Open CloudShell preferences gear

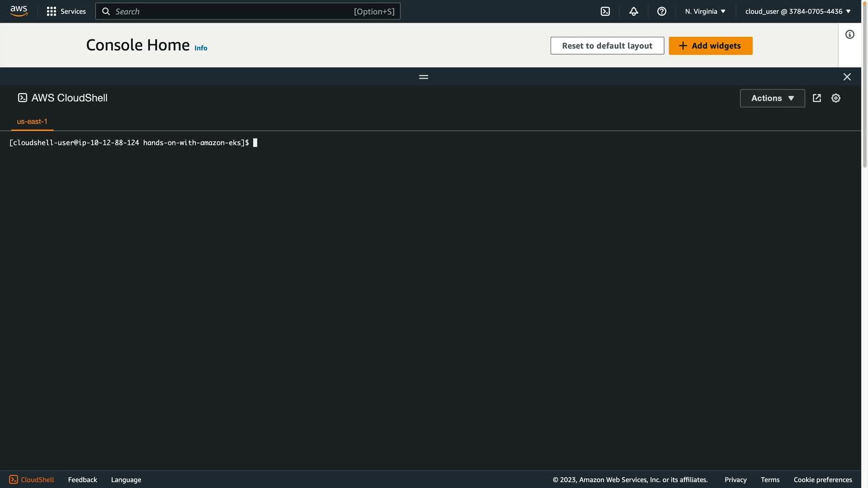click(835, 98)
